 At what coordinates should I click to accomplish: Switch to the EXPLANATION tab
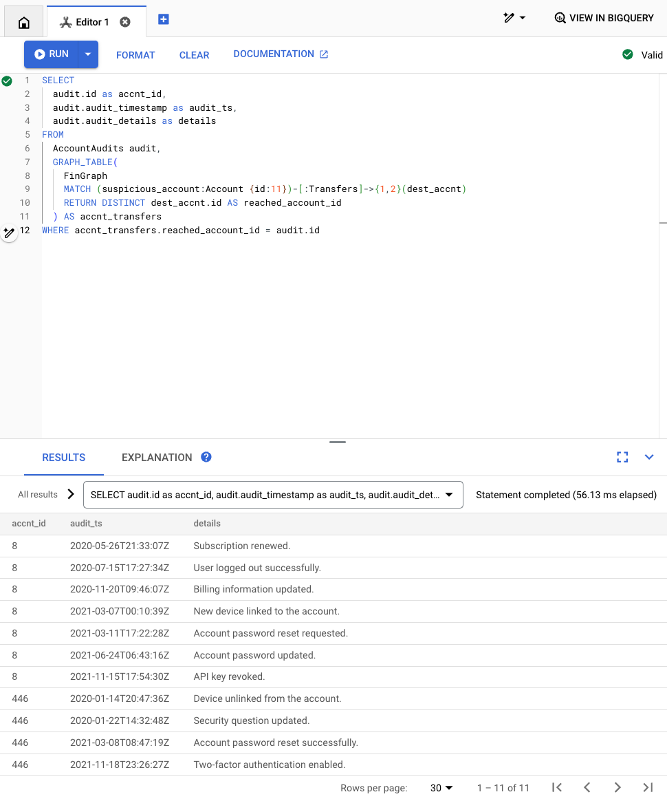tap(157, 458)
